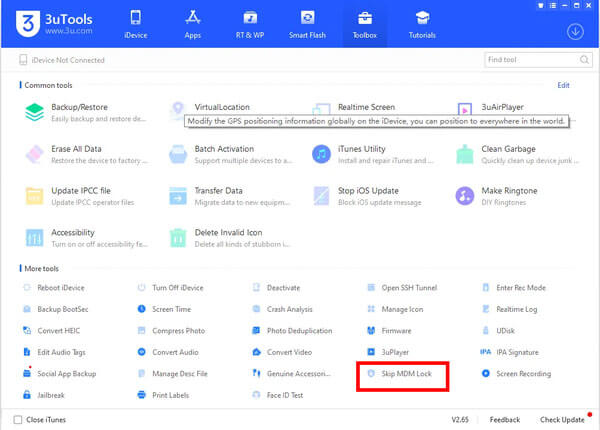Select the Make Ringtone icon
The height and width of the screenshot is (430, 600).
pyautogui.click(x=466, y=195)
